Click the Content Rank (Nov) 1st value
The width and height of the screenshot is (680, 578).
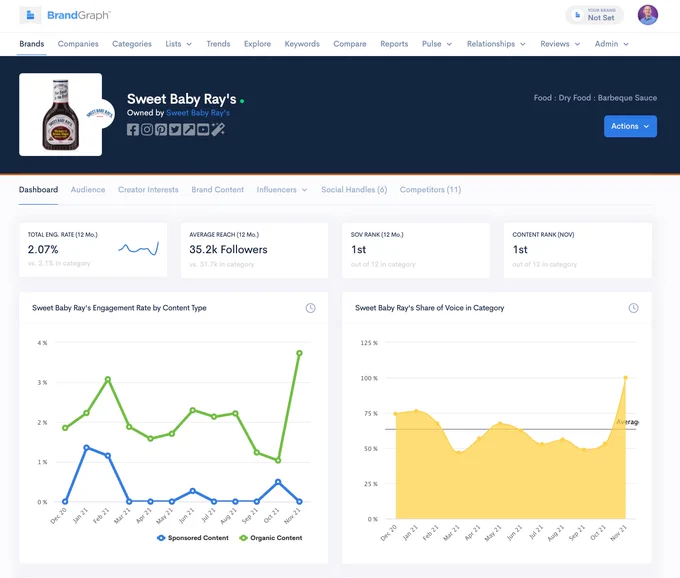click(x=520, y=249)
